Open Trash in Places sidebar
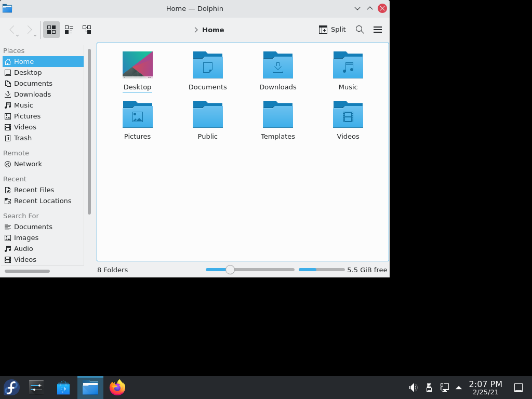 (x=43, y=138)
